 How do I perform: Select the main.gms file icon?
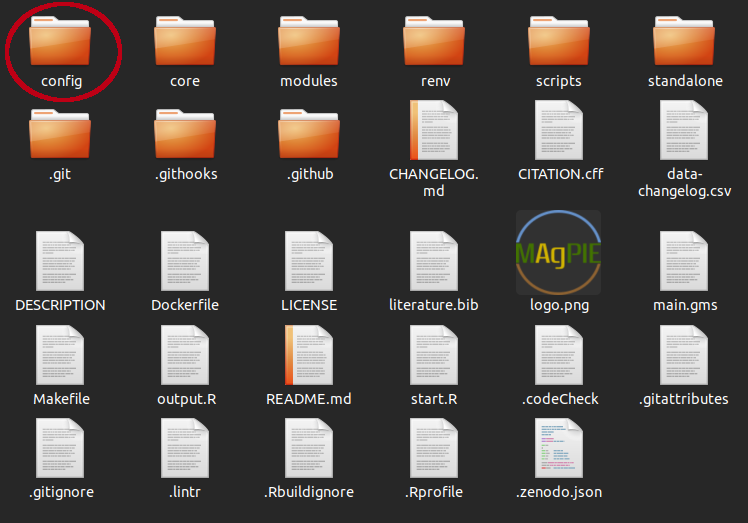coord(684,261)
